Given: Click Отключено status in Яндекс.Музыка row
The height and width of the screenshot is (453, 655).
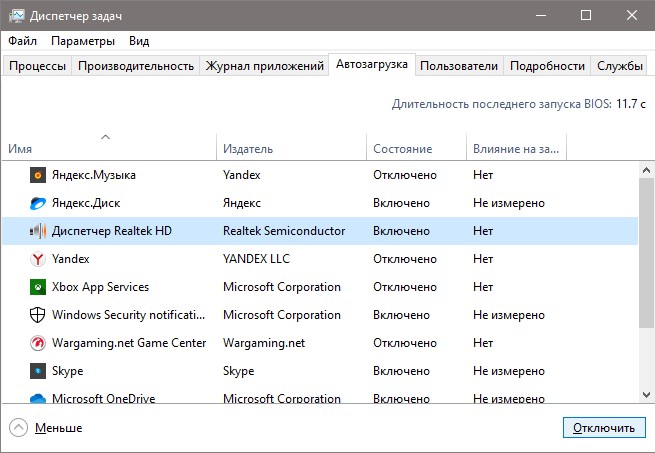Looking at the screenshot, I should tap(405, 175).
